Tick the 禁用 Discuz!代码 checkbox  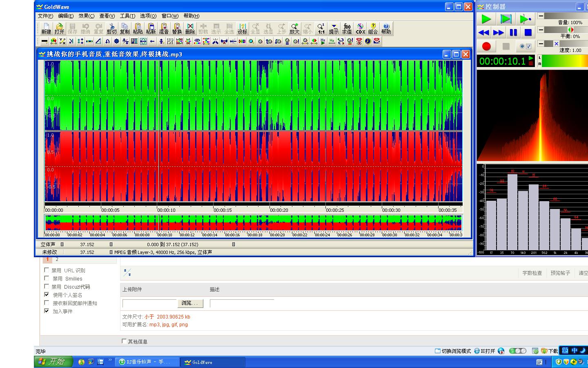47,286
